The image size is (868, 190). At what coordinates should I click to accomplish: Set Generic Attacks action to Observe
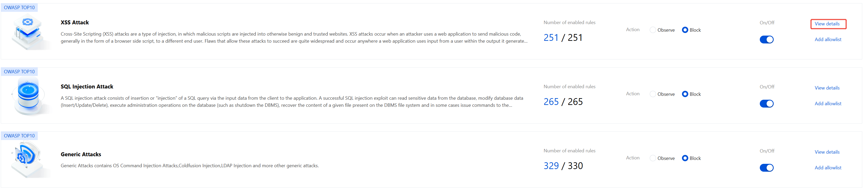point(653,158)
